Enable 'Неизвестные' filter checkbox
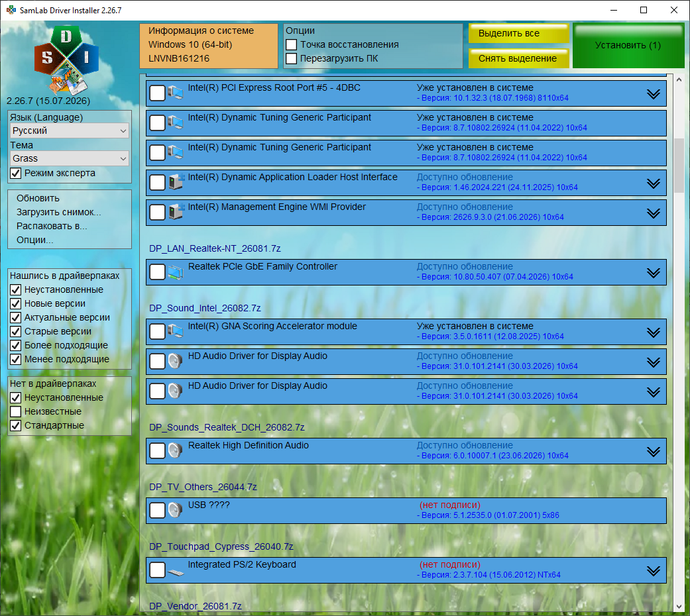The image size is (690, 616). click(x=16, y=411)
